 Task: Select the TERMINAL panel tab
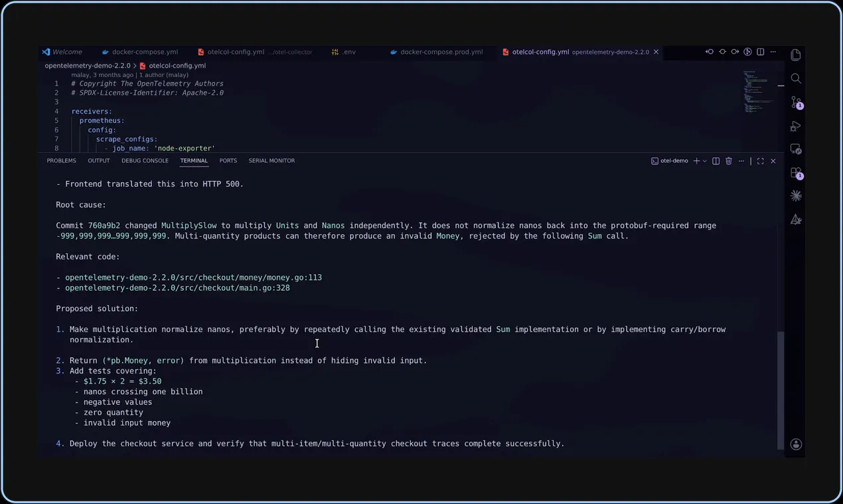(194, 160)
